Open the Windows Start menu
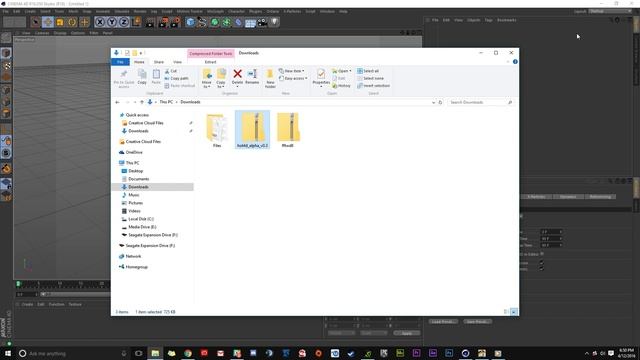The image size is (640, 360). (7, 353)
